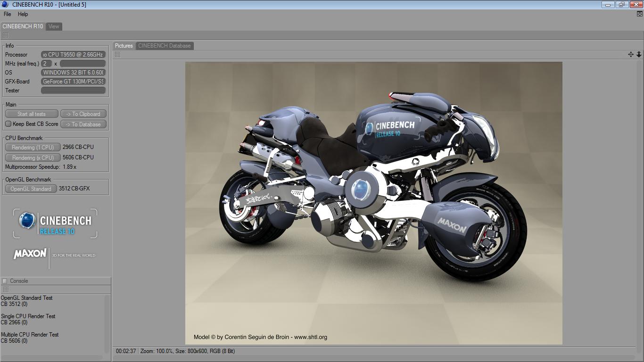Run the Rendering (1 CPU) test
This screenshot has height=362, width=644.
tap(33, 148)
